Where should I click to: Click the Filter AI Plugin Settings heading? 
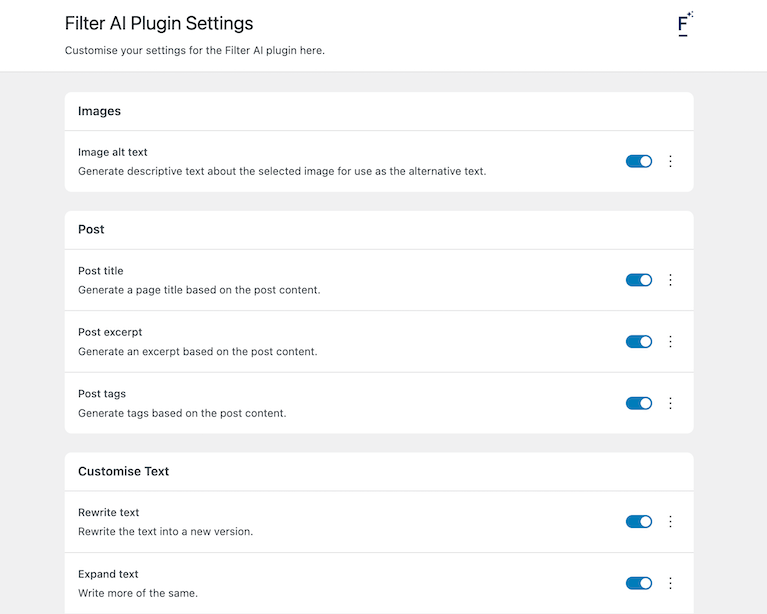coord(159,23)
